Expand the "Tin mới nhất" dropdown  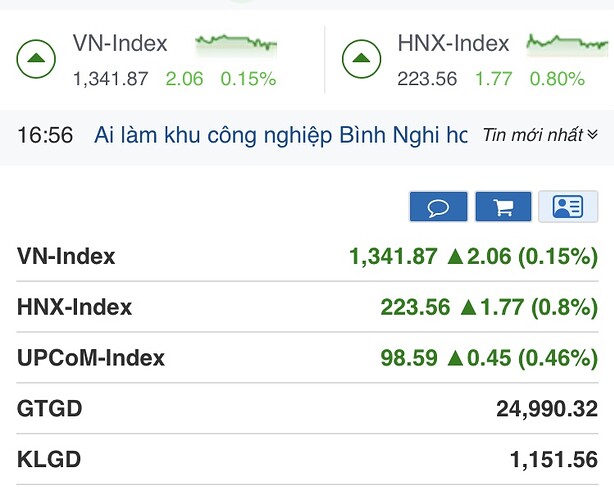541,135
